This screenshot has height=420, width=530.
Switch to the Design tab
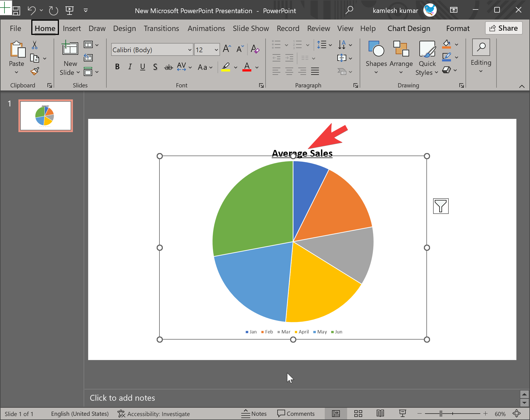point(125,28)
